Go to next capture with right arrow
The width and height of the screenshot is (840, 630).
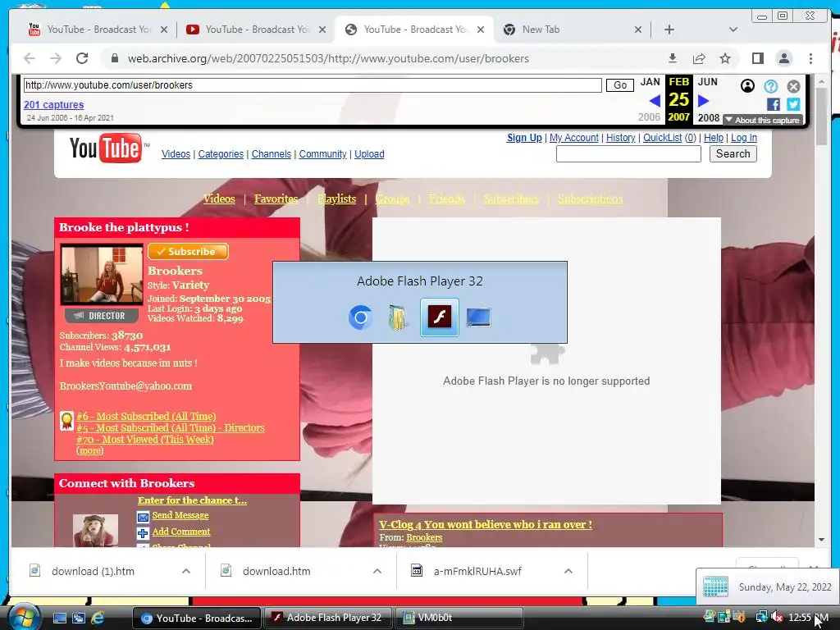[703, 101]
